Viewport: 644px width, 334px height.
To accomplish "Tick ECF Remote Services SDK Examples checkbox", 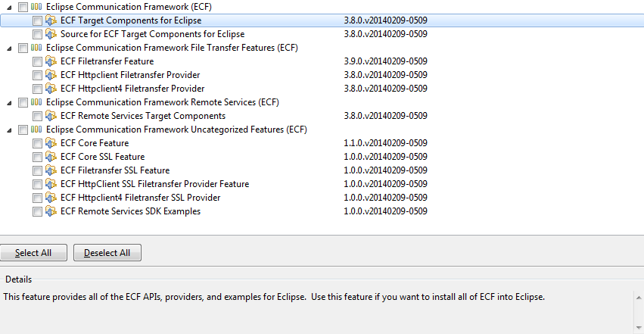I will (37, 211).
